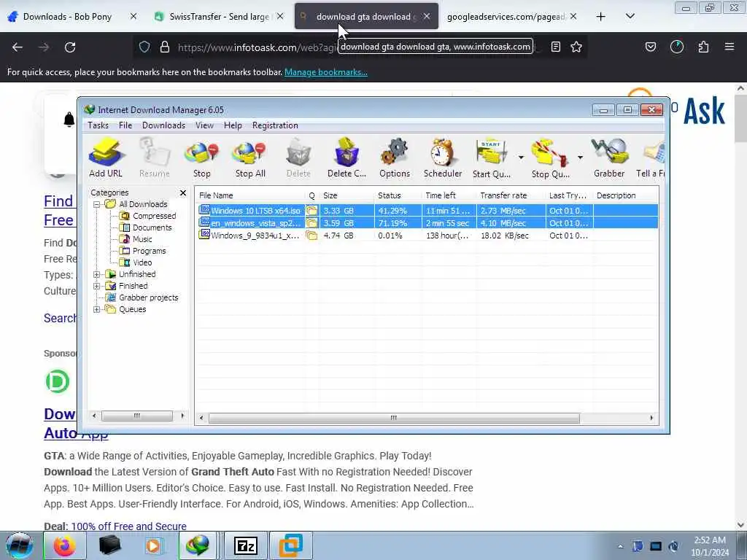Click the tracking protection shield icon
The width and height of the screenshot is (747, 560).
pos(144,47)
